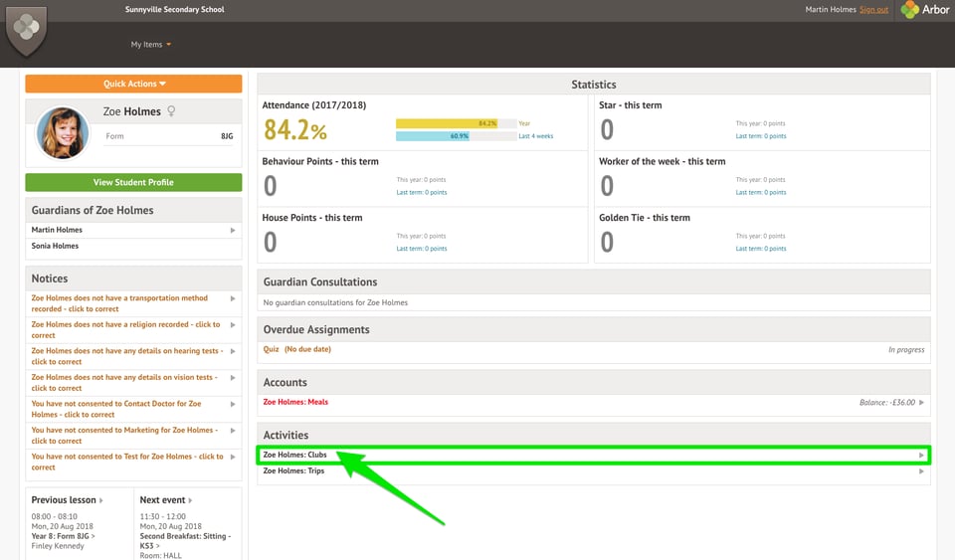This screenshot has width=955, height=560.
Task: Open the overdue Quiz assignment
Action: 271,350
